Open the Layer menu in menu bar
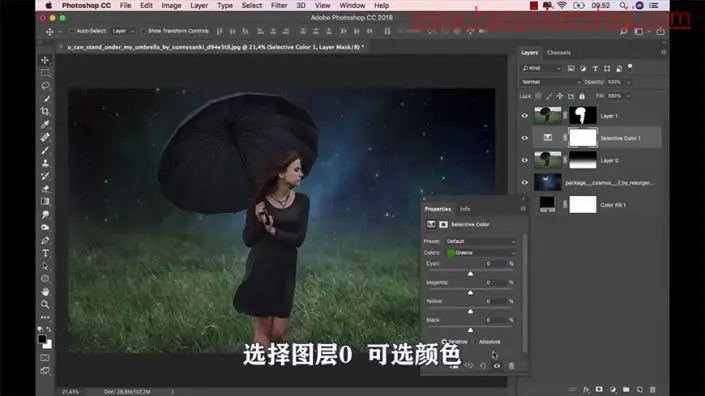 [x=199, y=5]
